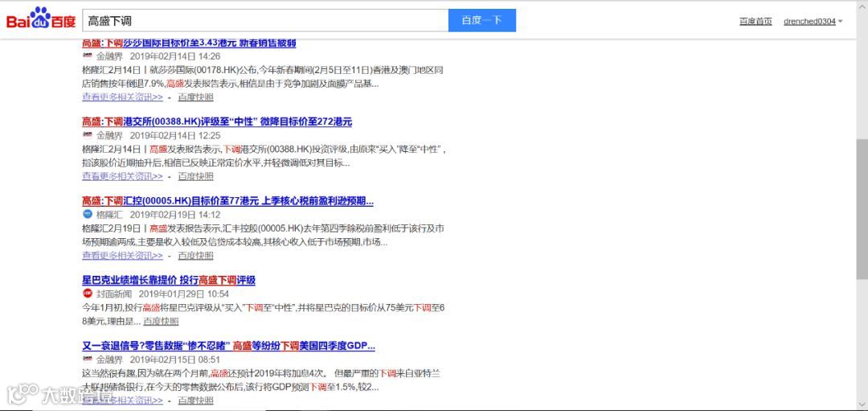This screenshot has height=411, width=868.
Task: Click 查看更多相关资讯 under 港交所 result
Action: (x=122, y=176)
